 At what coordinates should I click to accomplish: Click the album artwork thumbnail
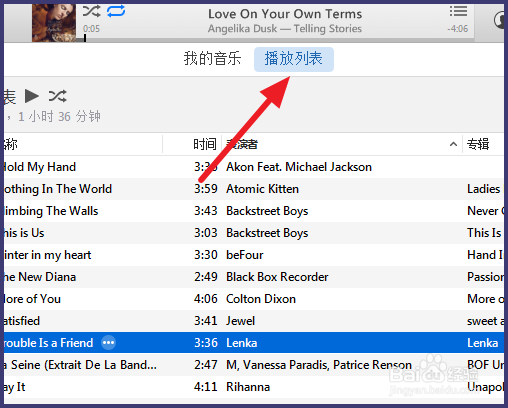click(x=54, y=23)
